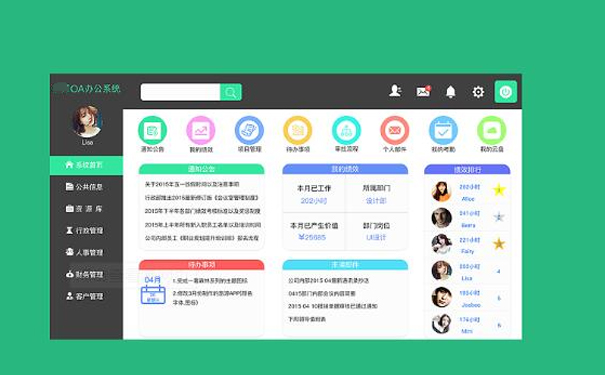Click the blue 我的绩效 panel header
The height and width of the screenshot is (375, 605).
click(x=345, y=169)
